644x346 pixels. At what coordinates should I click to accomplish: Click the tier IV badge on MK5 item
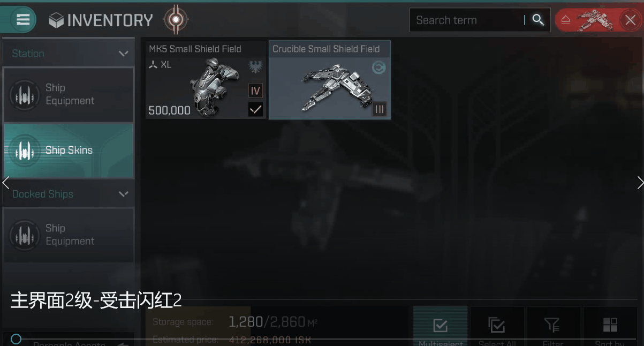pyautogui.click(x=256, y=91)
